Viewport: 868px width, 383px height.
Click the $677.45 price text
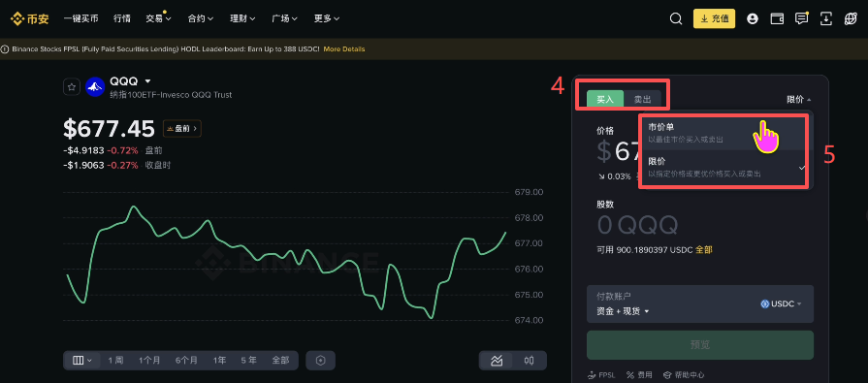point(109,129)
